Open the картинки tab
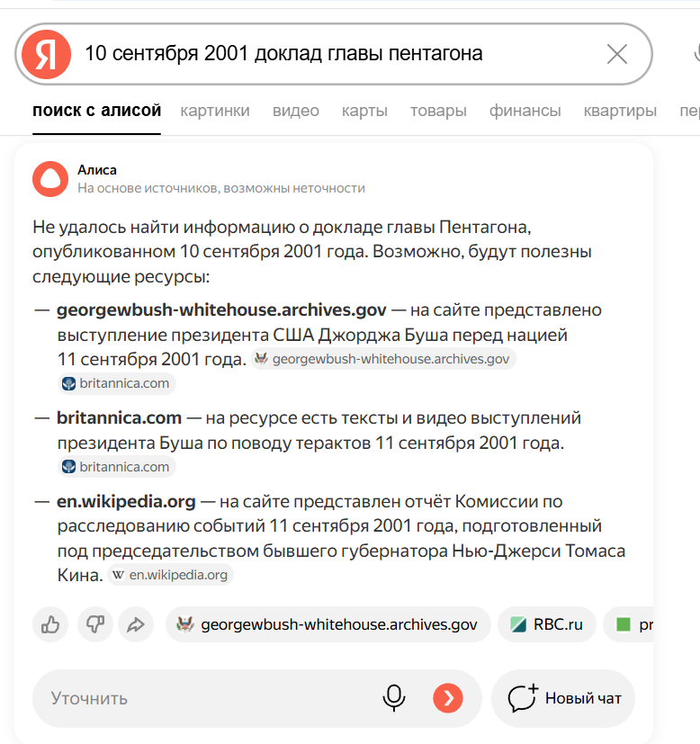Viewport: 700px width, 744px height. pos(215,111)
